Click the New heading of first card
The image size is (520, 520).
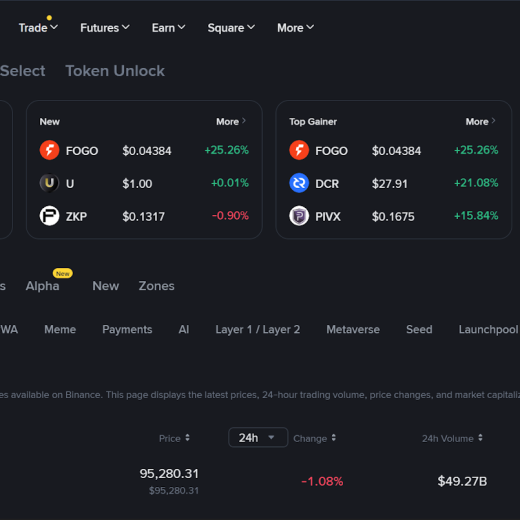[x=50, y=122]
